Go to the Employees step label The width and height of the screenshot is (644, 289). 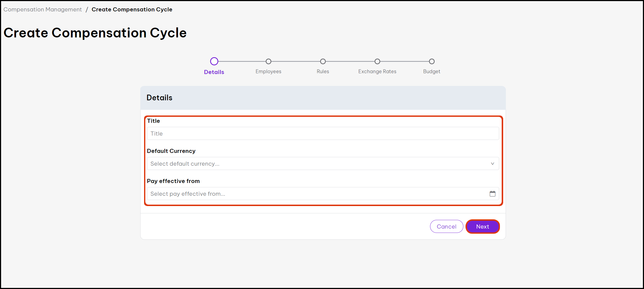[268, 72]
